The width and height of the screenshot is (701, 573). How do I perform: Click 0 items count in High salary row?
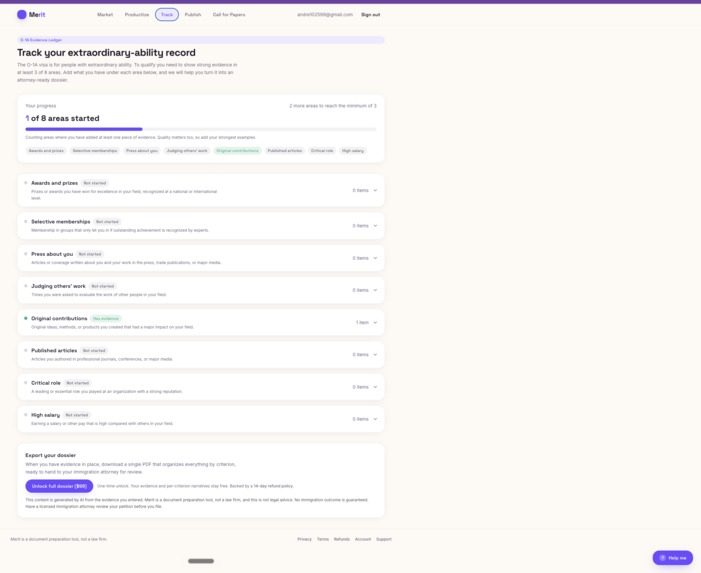[x=360, y=419]
